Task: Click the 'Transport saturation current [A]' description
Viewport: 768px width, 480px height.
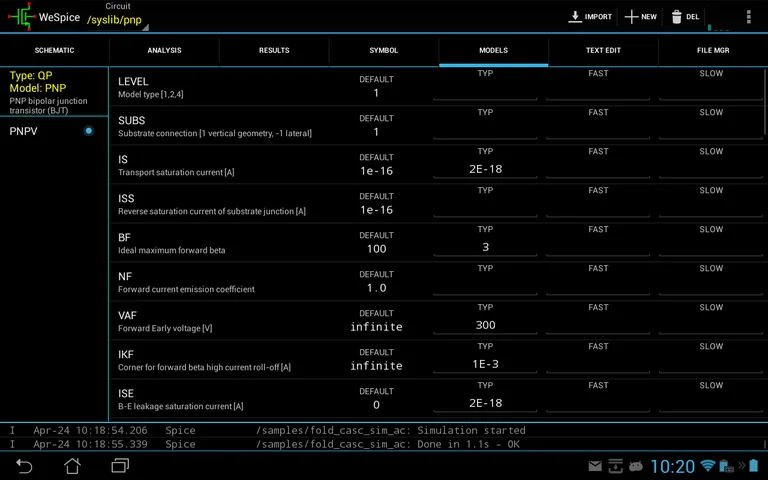Action: (x=176, y=172)
